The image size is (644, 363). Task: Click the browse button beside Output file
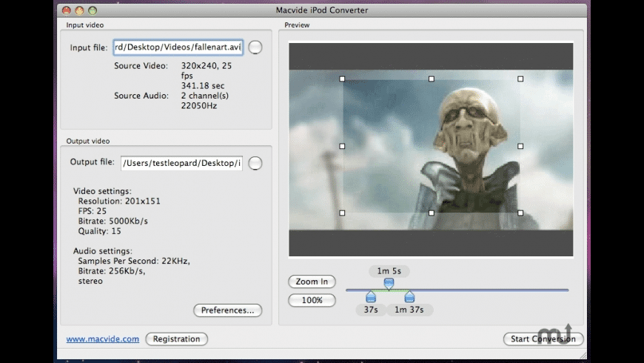[255, 163]
